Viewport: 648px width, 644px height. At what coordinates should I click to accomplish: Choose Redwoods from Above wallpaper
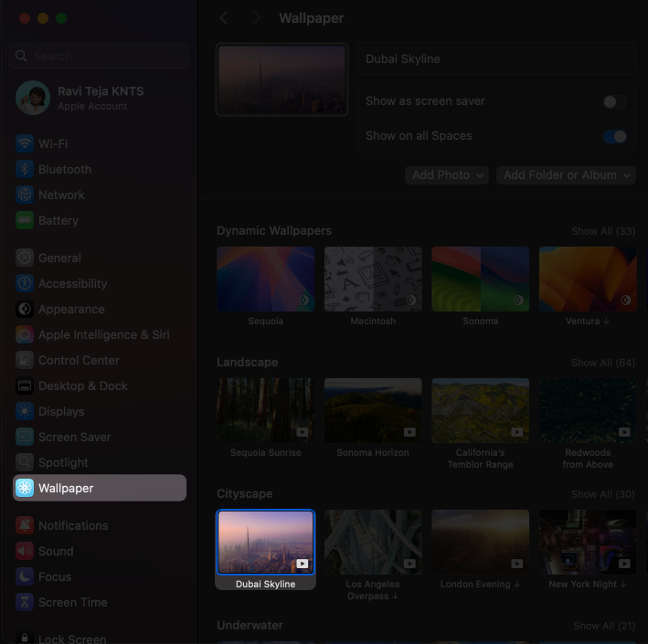pyautogui.click(x=588, y=410)
